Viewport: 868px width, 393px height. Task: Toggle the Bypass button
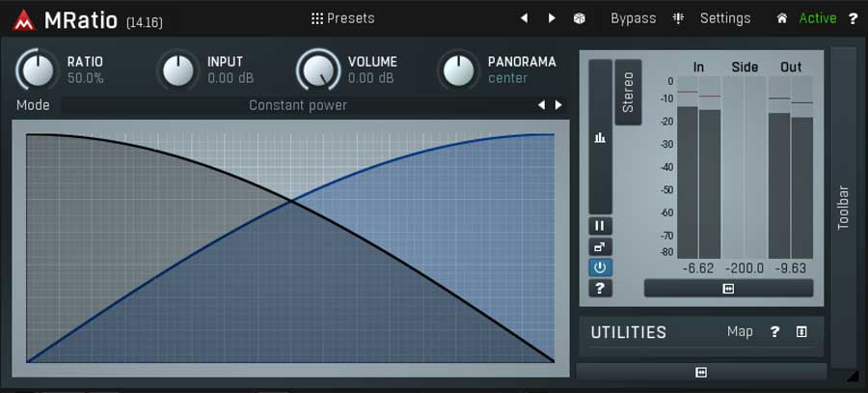634,18
